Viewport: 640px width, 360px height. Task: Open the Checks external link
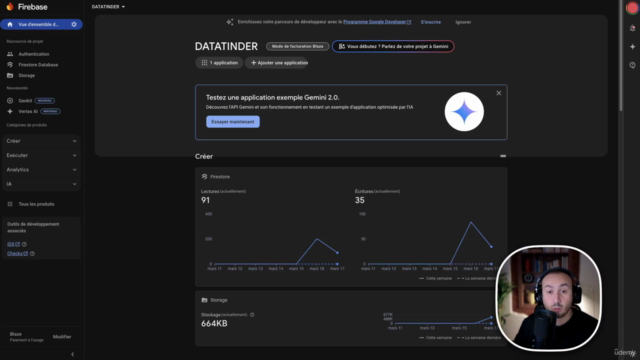coord(17,253)
